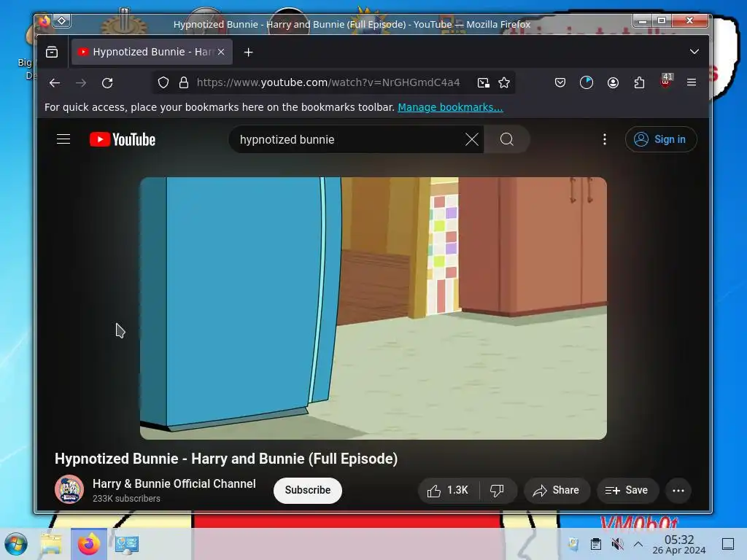Expand the list all tabs chevron

tap(694, 52)
